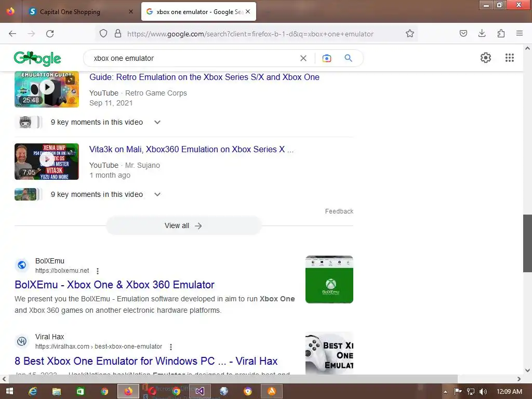Click horizontal scrollbar left arrow
Viewport: 532px width, 399px height.
(4, 379)
